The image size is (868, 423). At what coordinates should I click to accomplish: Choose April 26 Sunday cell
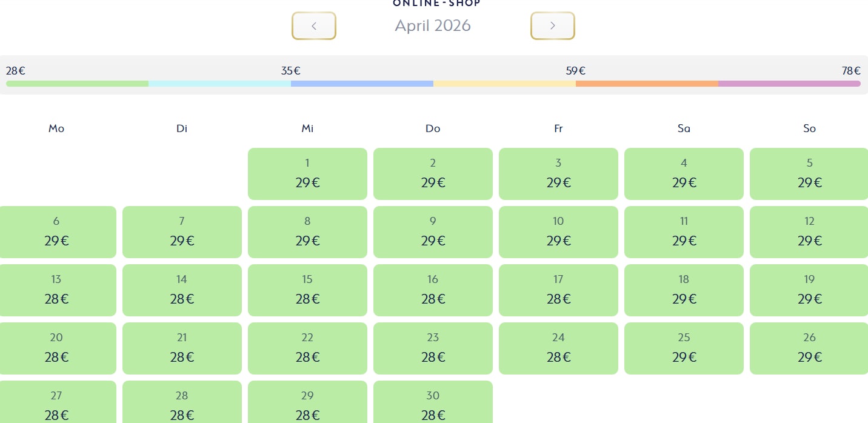[809, 348]
